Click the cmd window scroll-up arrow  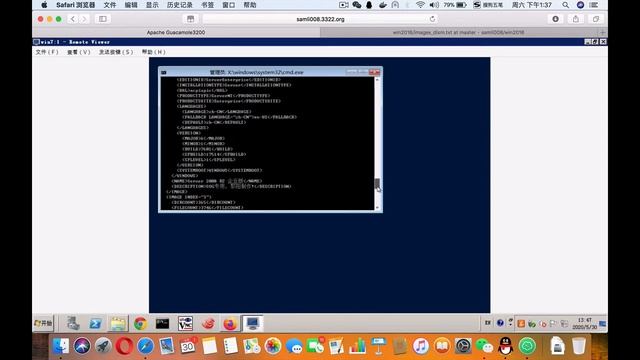coord(377,80)
